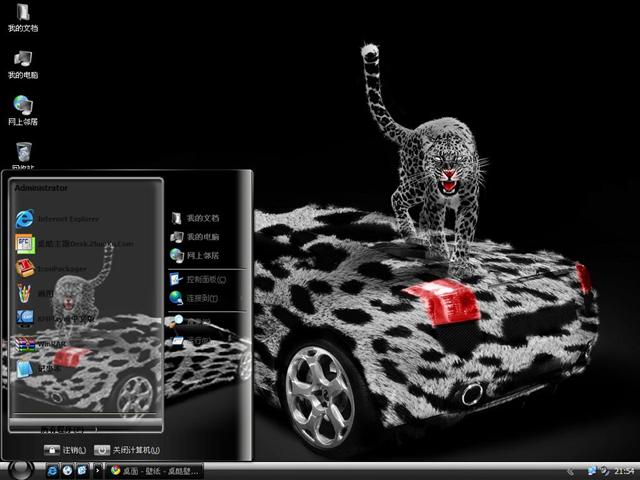Open the volume tray icon
The image size is (640, 480).
point(604,470)
